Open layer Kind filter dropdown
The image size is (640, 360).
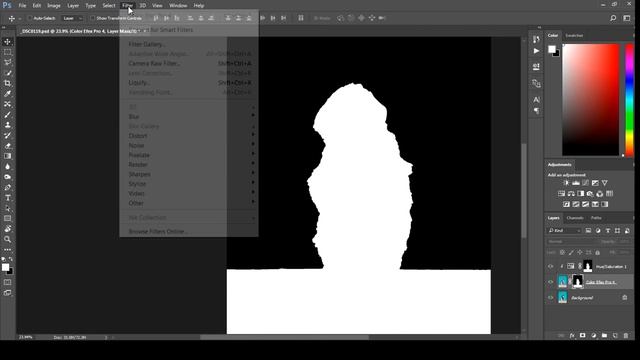tap(564, 231)
